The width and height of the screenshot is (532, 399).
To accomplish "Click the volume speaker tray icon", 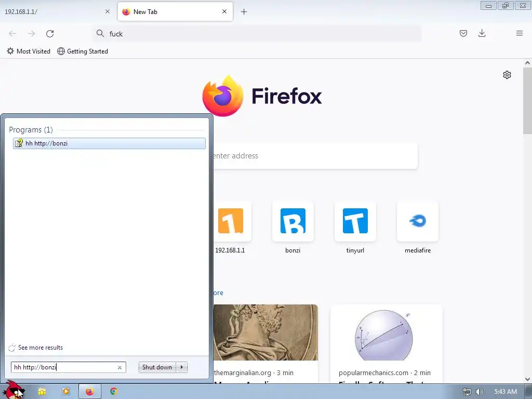I will [479, 392].
